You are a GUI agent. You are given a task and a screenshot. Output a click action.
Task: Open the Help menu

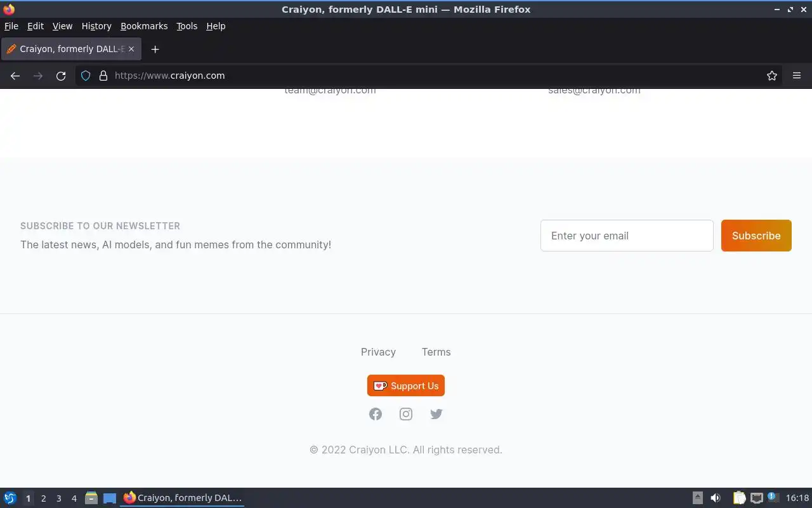tap(216, 26)
